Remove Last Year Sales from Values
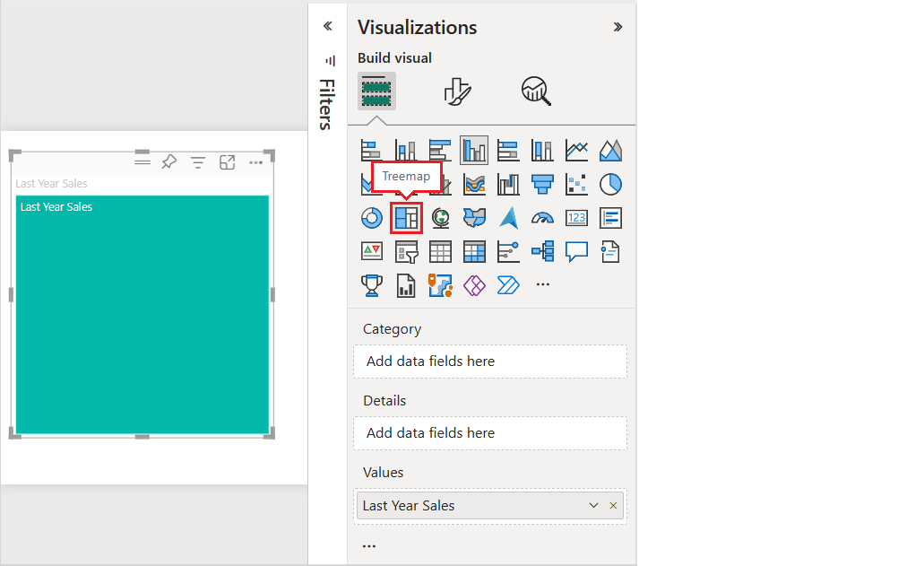The width and height of the screenshot is (924, 566). 613,505
